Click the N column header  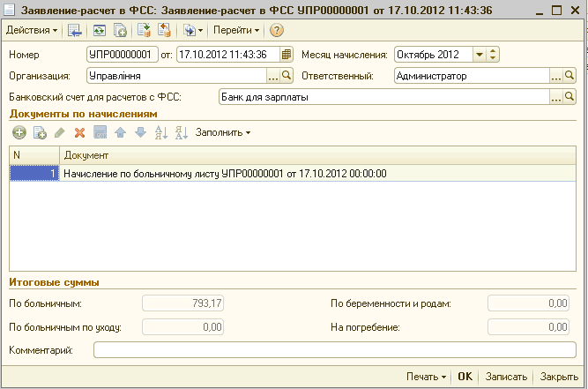pyautogui.click(x=34, y=155)
